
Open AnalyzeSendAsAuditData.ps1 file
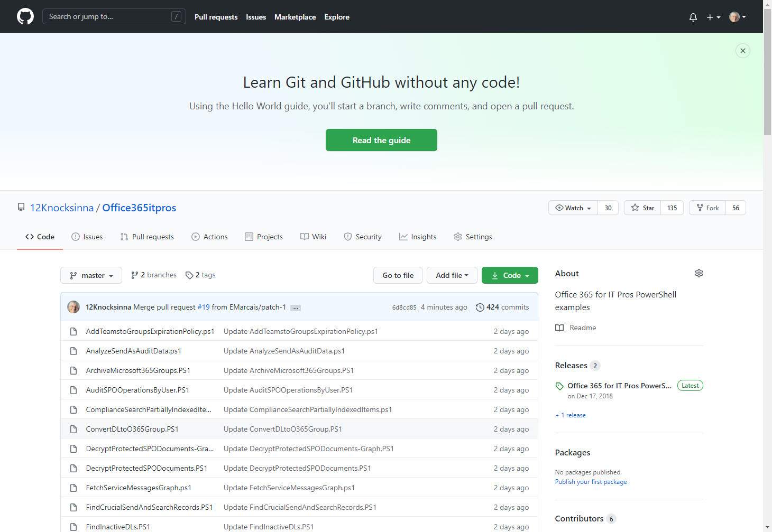click(134, 351)
